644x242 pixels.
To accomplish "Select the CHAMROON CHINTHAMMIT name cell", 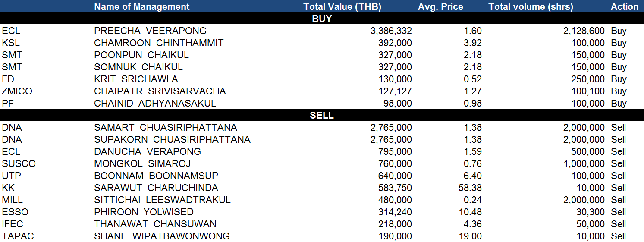I will pyautogui.click(x=159, y=43).
